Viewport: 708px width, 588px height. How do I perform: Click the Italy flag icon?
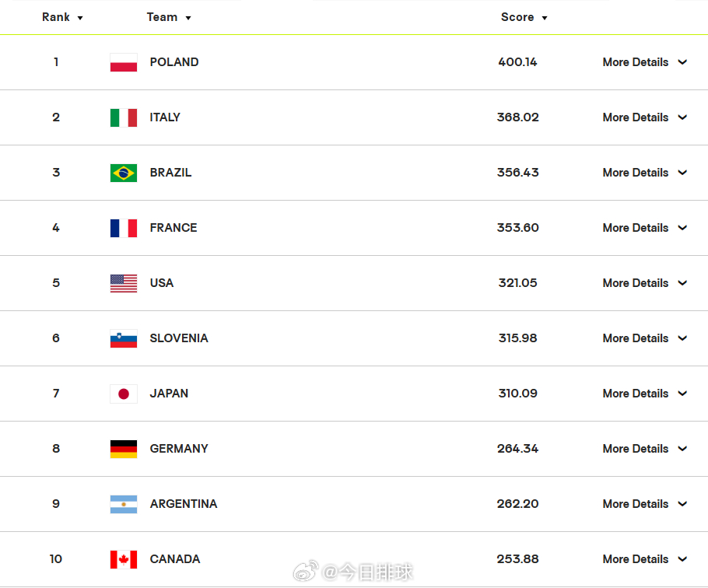point(123,117)
